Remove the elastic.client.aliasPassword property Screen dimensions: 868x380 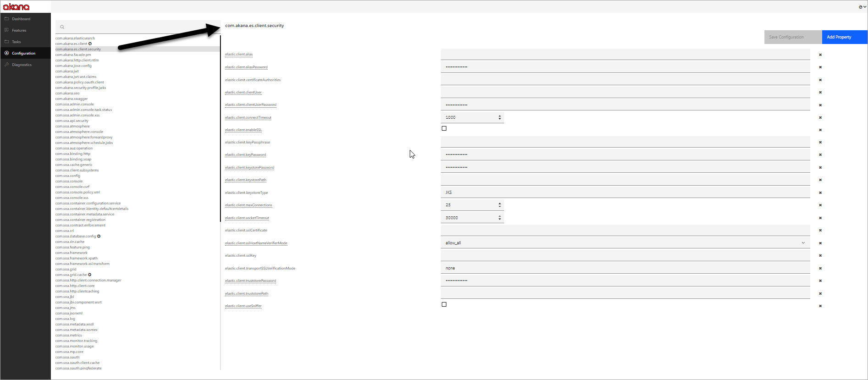[x=820, y=67]
